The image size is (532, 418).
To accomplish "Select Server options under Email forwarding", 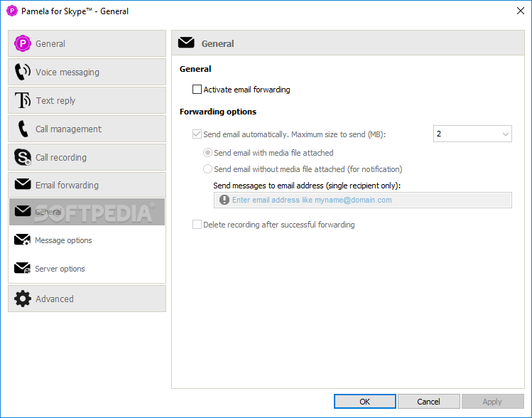I will coord(87,268).
